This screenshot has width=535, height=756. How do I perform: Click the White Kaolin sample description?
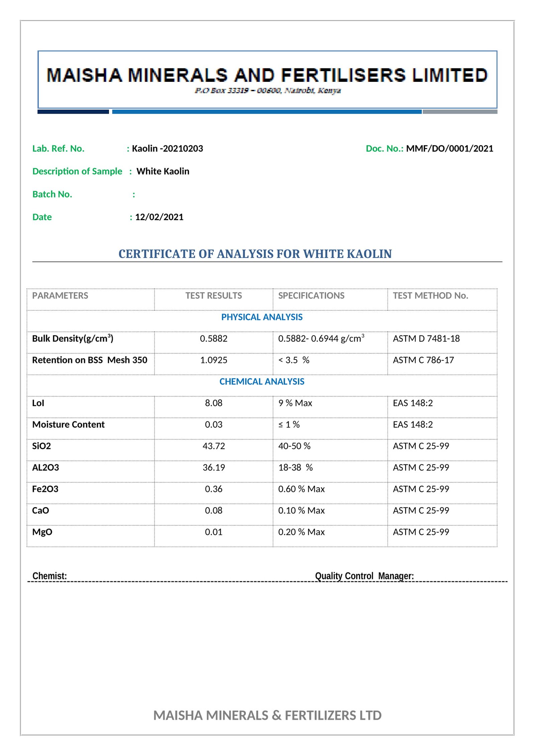coord(163,171)
